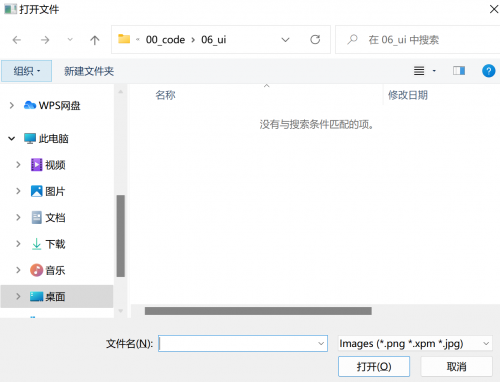This screenshot has height=382, width=500.
Task: Open the address bar history dropdown
Action: [285, 40]
